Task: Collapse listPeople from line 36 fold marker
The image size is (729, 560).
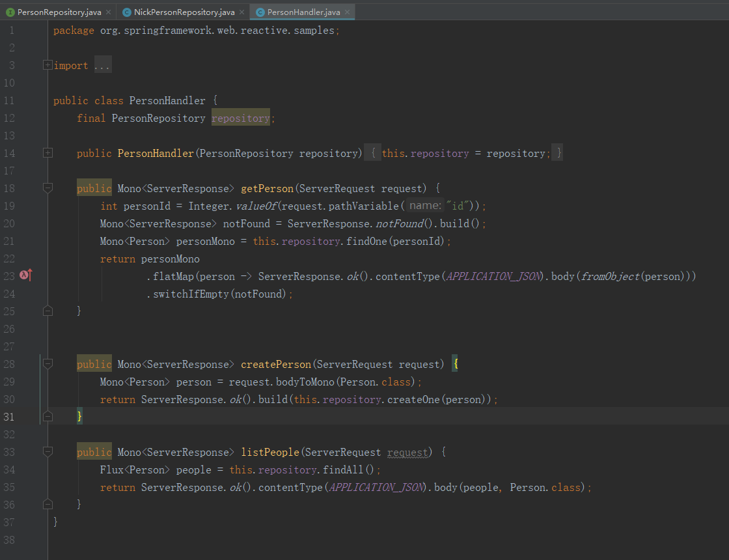Action: point(48,504)
